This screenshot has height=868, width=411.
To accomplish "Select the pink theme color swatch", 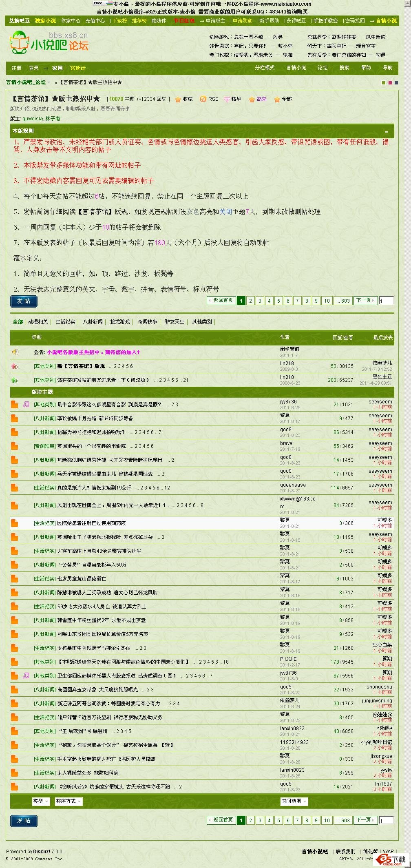I will [390, 83].
